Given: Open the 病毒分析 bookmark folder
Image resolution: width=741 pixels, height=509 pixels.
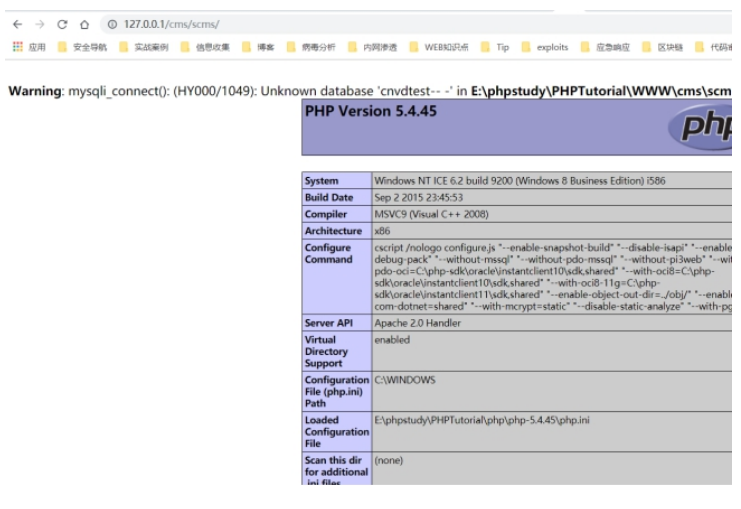Looking at the screenshot, I should click(x=311, y=47).
